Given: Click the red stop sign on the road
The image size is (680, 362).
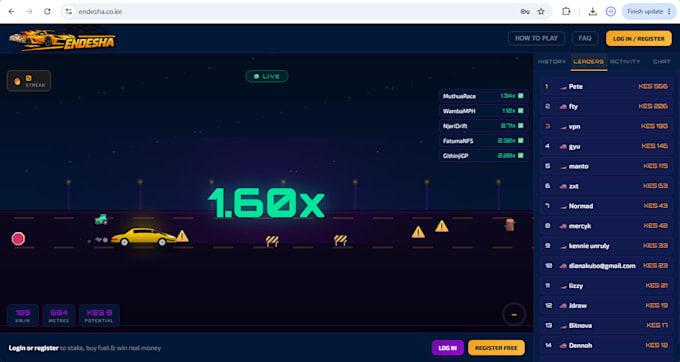Looking at the screenshot, I should [x=18, y=239].
